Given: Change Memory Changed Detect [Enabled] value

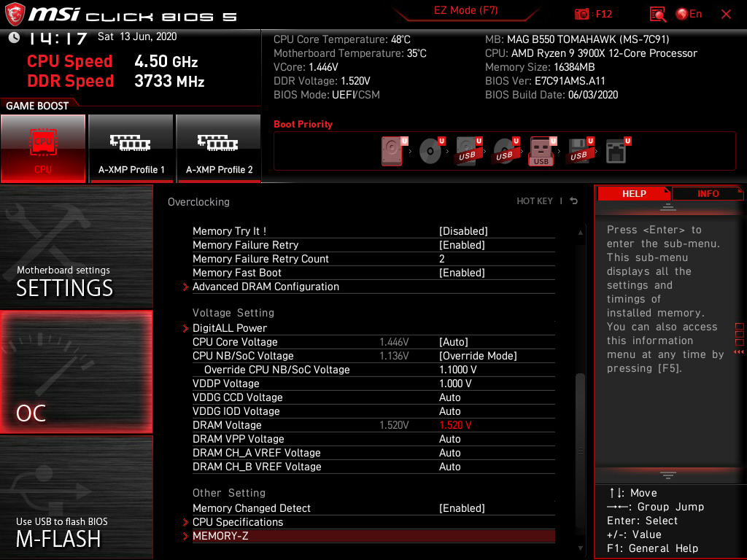Looking at the screenshot, I should click(x=462, y=508).
